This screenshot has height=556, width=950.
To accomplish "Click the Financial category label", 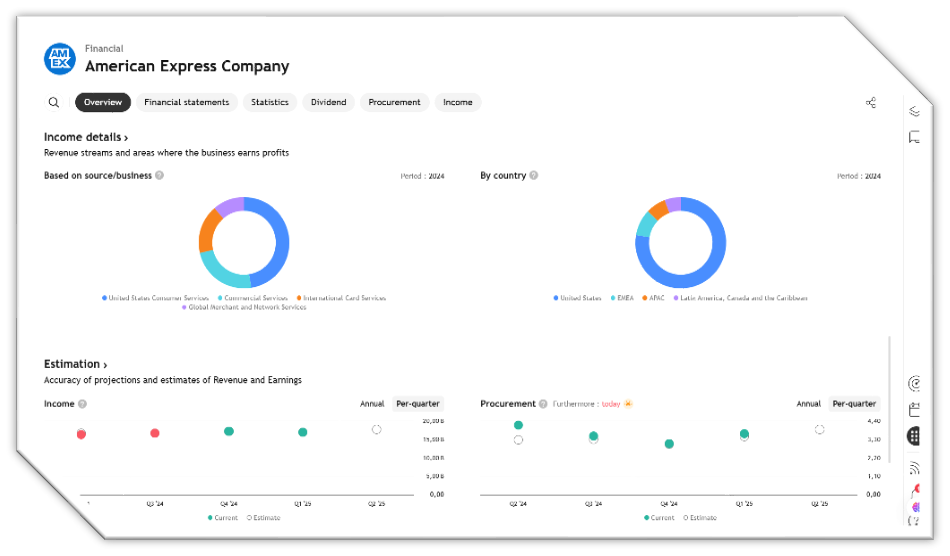I will coord(104,48).
